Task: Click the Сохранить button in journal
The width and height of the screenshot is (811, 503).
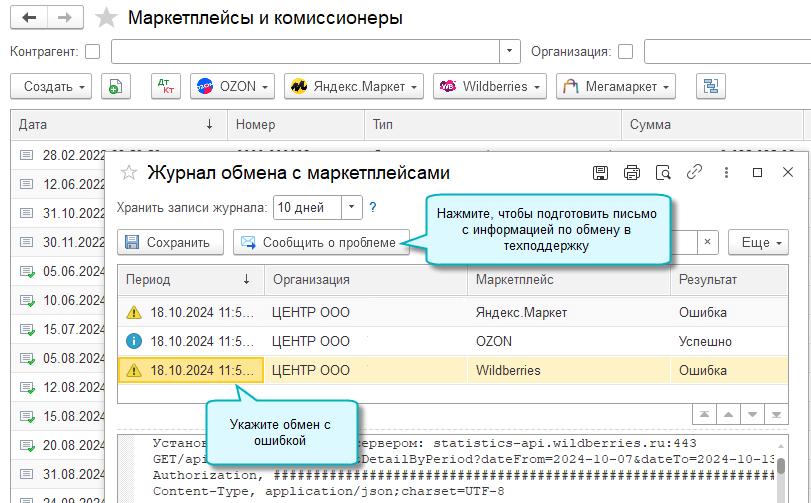Action: (x=170, y=242)
